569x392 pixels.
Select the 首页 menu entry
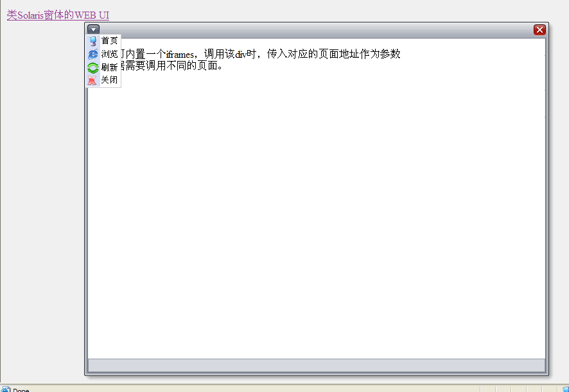103,40
